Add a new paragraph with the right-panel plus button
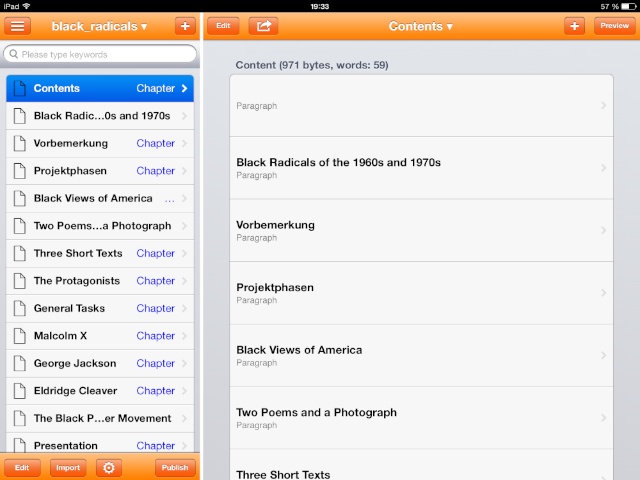This screenshot has height=480, width=640. 574,26
